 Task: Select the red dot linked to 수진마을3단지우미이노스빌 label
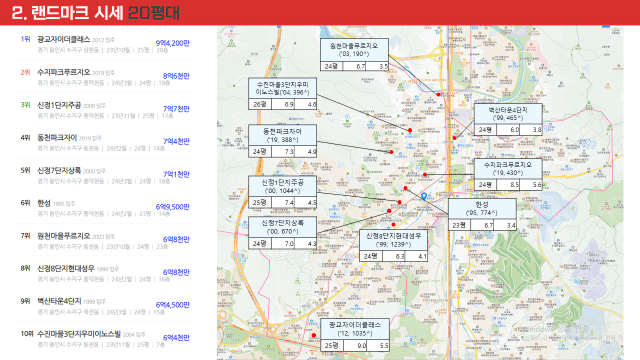point(409,130)
